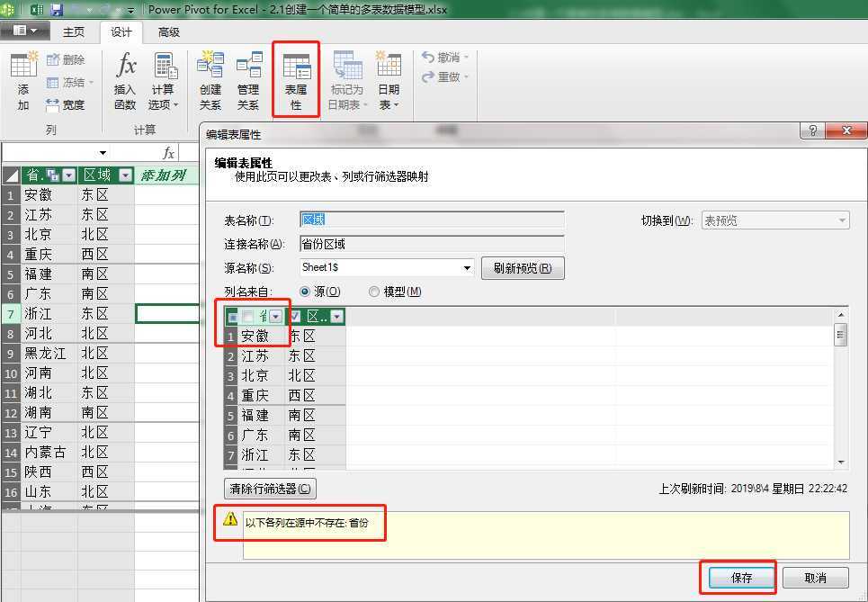
Task: Open the 日期表 dropdown
Action: (389, 81)
